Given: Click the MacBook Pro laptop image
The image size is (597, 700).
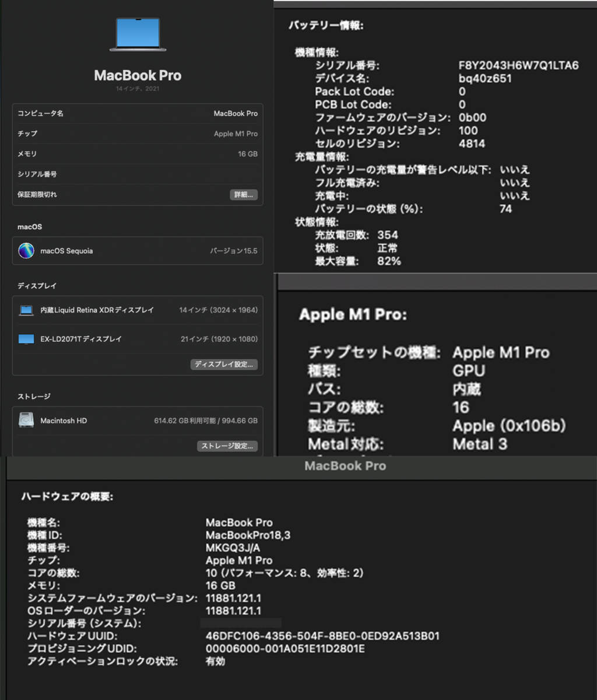Looking at the screenshot, I should [x=138, y=34].
